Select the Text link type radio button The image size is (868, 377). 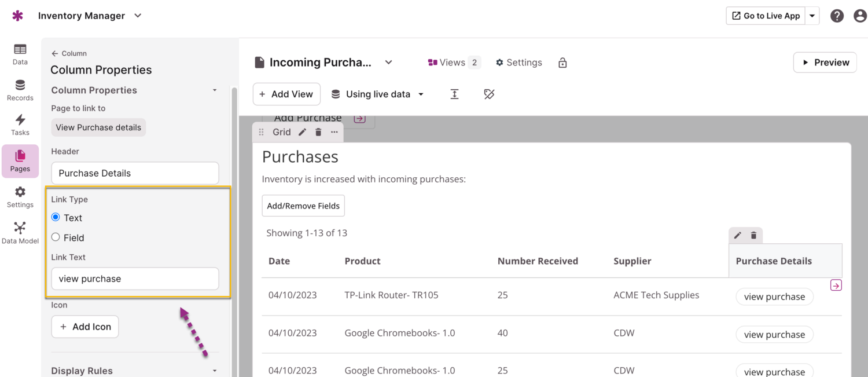click(x=56, y=217)
